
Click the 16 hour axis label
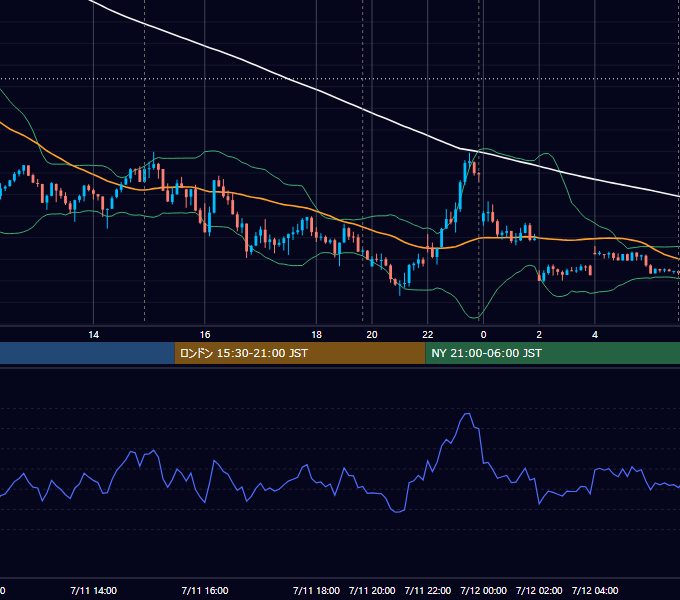(x=205, y=335)
